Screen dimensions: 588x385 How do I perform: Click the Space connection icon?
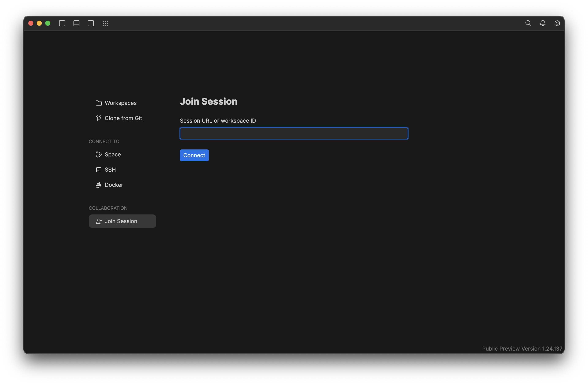click(x=99, y=154)
